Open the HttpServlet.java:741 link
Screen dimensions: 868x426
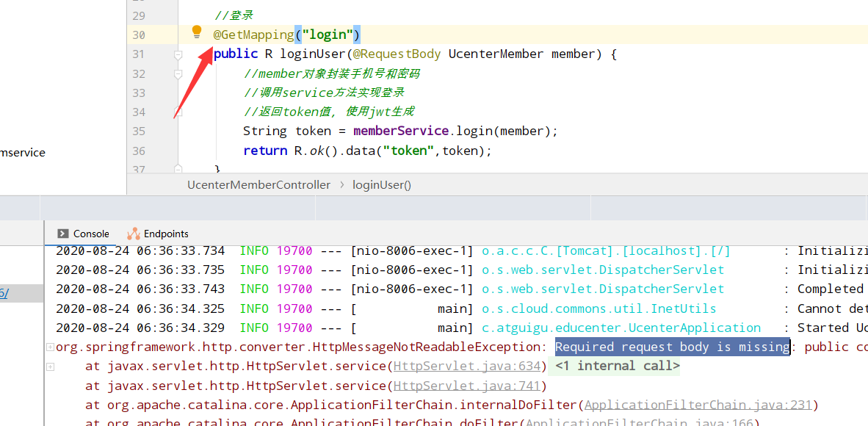[x=468, y=385]
